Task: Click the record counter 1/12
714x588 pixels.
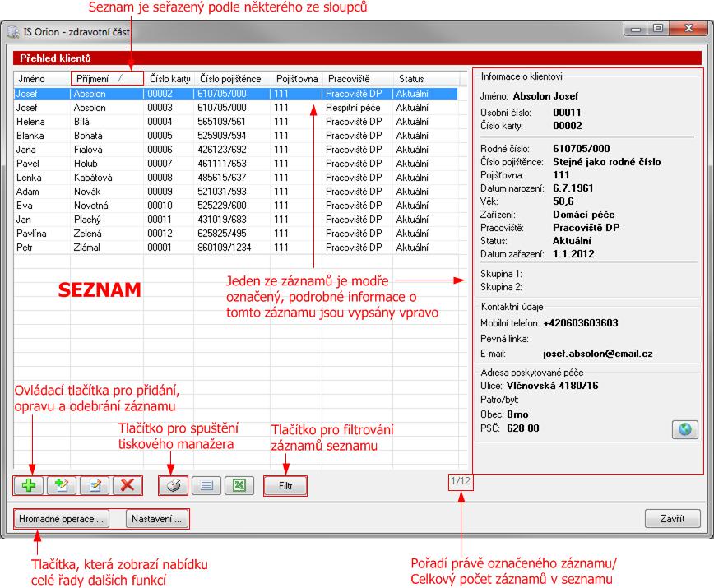Action: [461, 480]
